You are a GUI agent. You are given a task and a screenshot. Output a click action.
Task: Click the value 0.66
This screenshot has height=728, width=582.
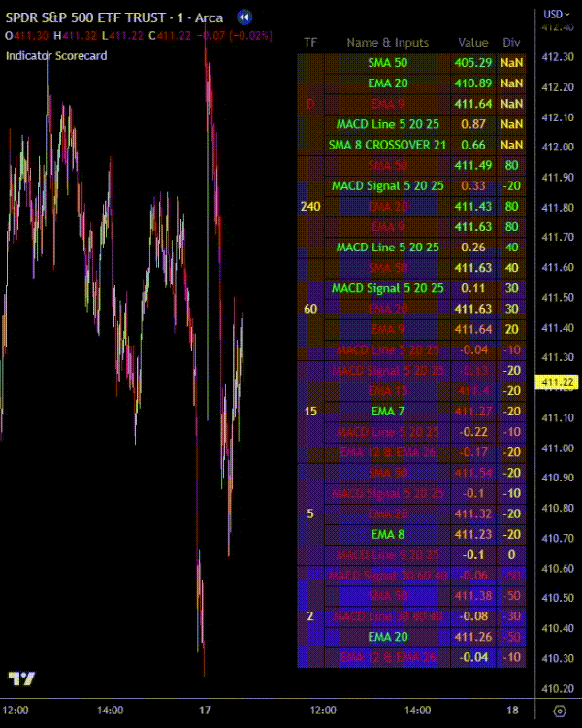(x=473, y=145)
